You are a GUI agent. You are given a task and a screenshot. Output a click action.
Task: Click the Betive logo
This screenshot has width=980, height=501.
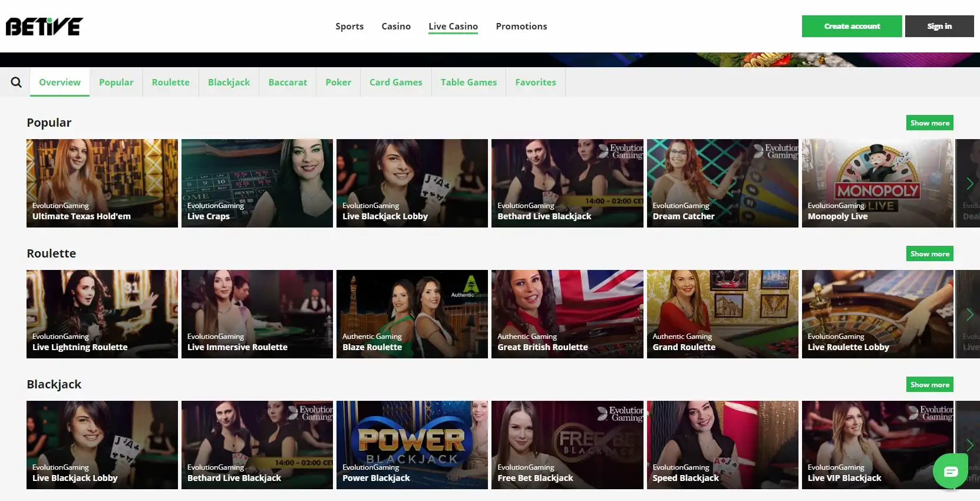click(44, 27)
